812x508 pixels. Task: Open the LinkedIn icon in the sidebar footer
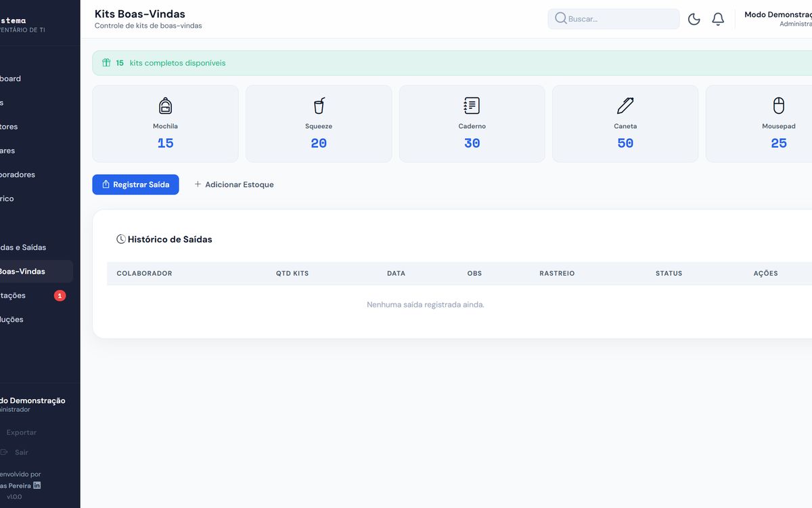pyautogui.click(x=37, y=486)
